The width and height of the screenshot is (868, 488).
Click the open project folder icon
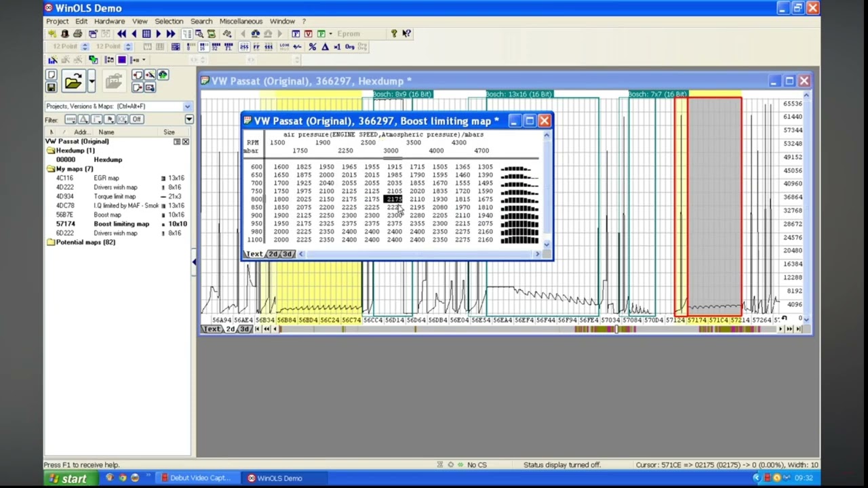point(73,81)
